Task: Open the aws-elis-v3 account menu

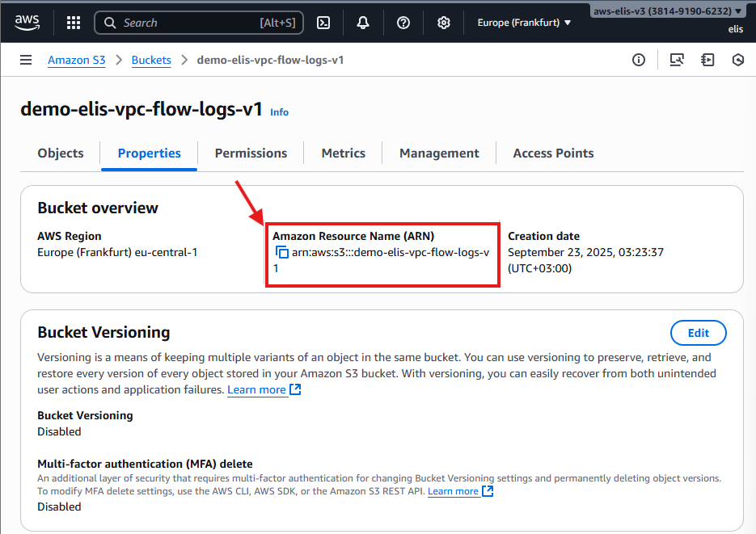Action: [666, 11]
